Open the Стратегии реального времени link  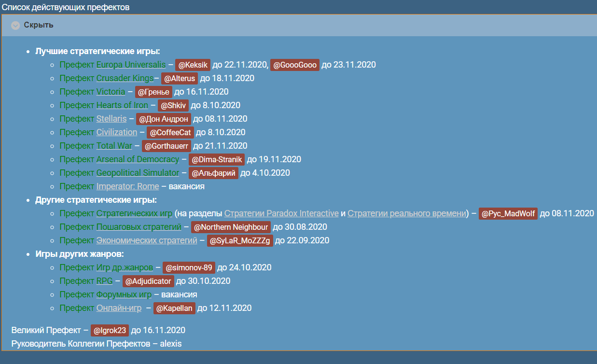pos(406,213)
